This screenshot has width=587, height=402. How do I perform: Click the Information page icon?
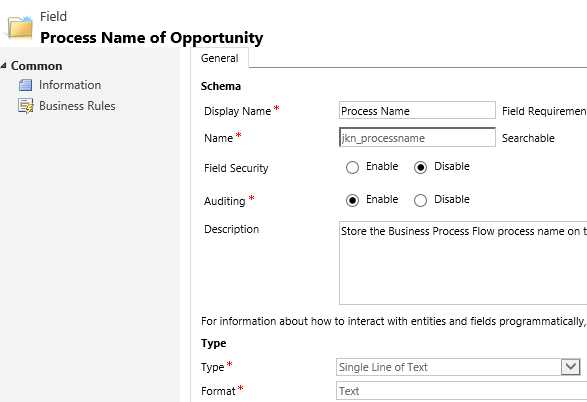click(25, 85)
